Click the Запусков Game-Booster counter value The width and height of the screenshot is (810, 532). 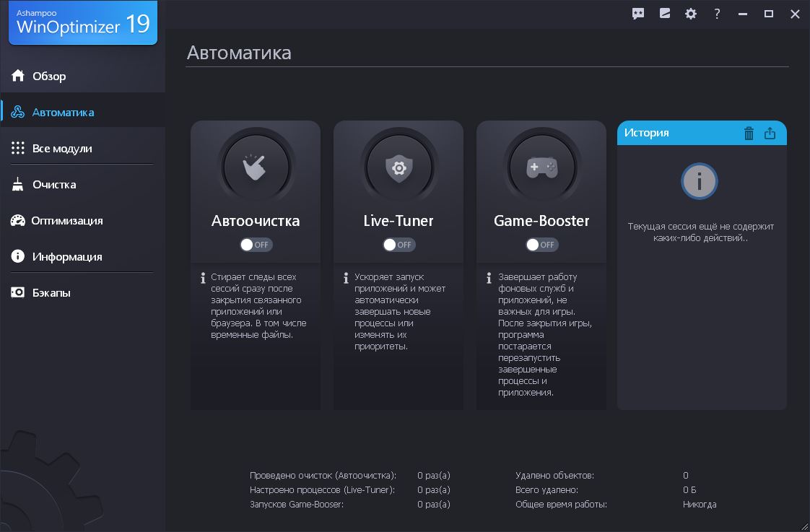click(434, 505)
